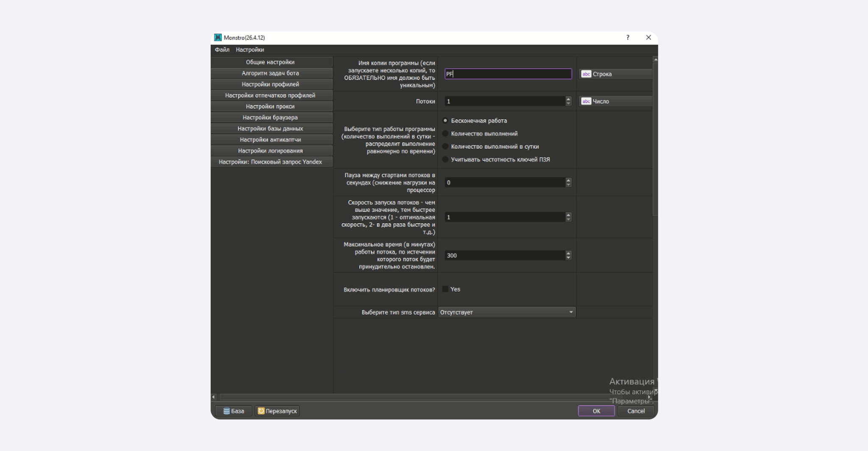Open the Число type selector
868x451 pixels.
[616, 101]
